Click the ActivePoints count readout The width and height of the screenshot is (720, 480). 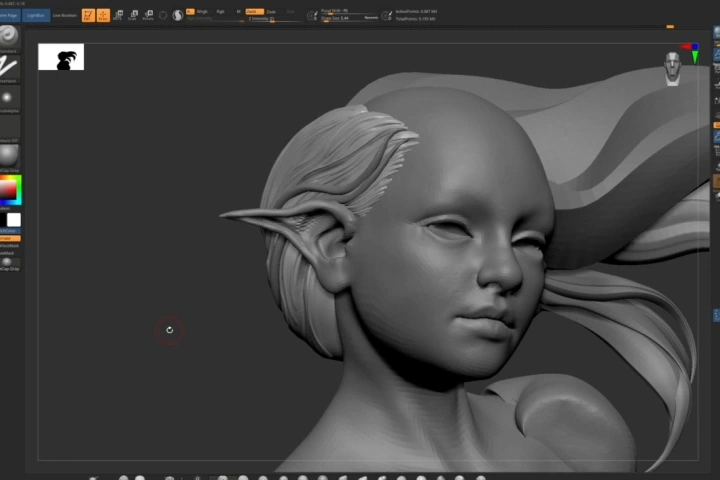416,11
